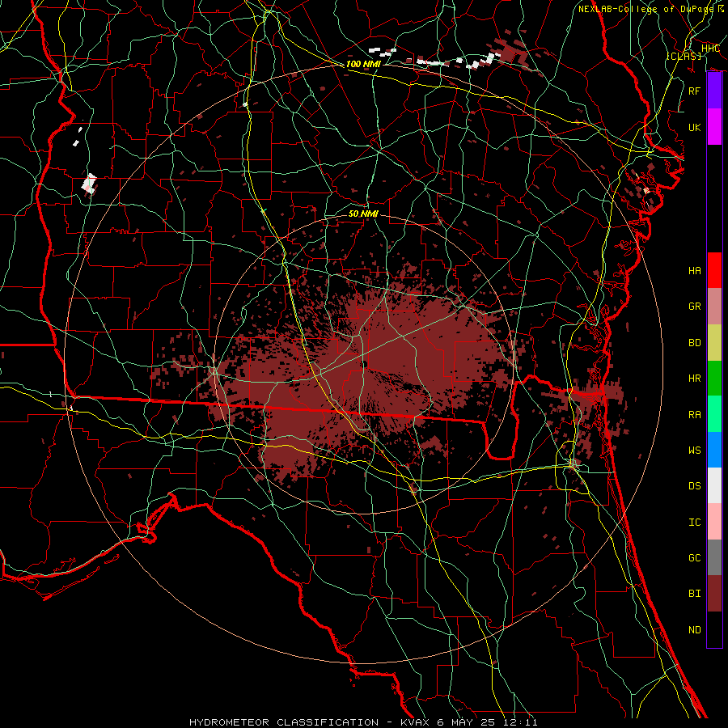Click the HA legend label
Screen dimensions: 728x728
(x=694, y=270)
